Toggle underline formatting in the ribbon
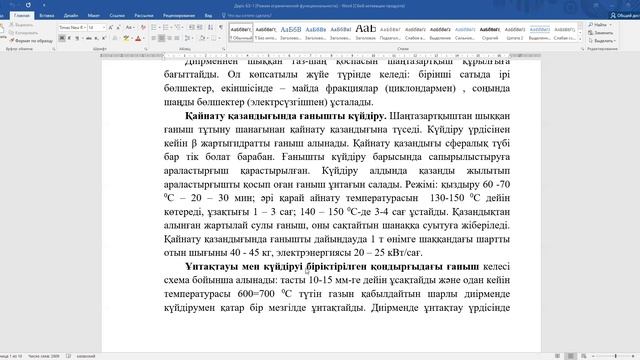This screenshot has width=640, height=360. tap(77, 38)
